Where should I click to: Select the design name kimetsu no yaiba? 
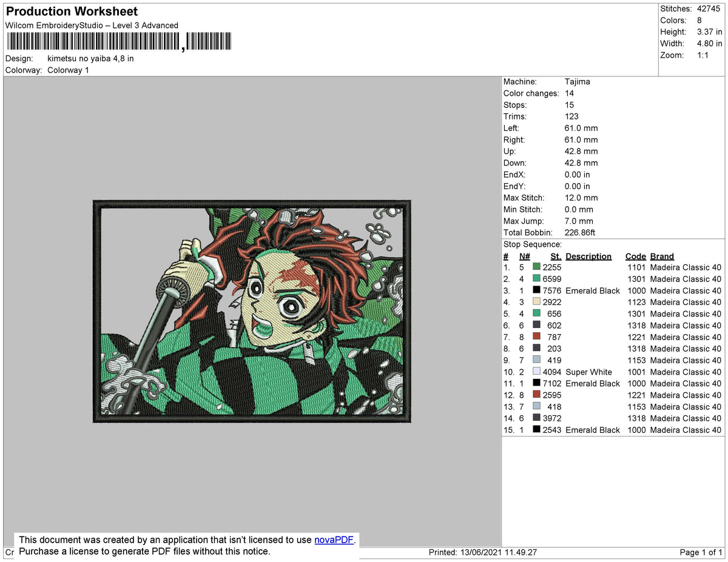point(90,58)
